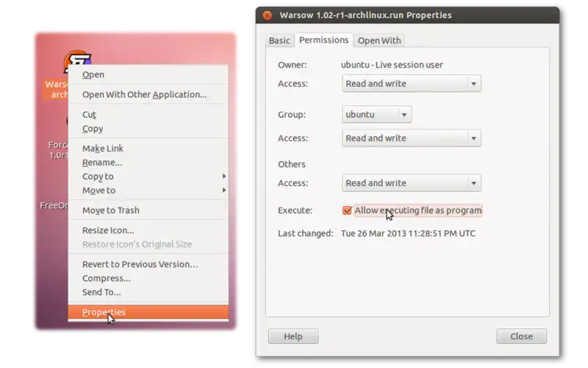This screenshot has height=368, width=588.
Task: Select Compress... menu entry
Action: pyautogui.click(x=148, y=278)
